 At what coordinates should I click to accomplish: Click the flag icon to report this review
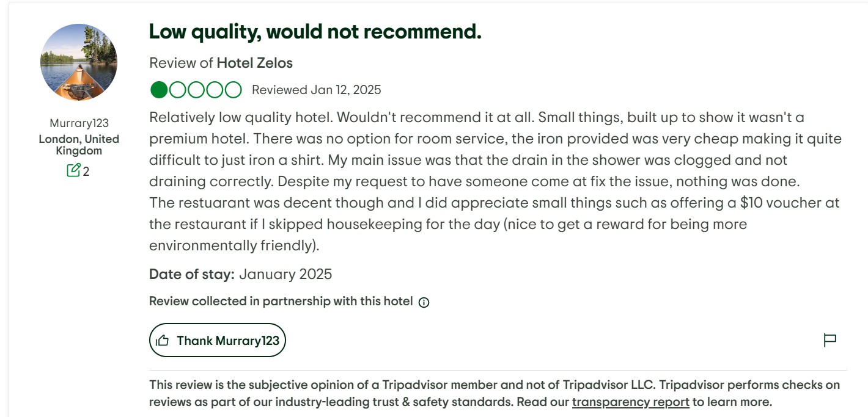829,340
